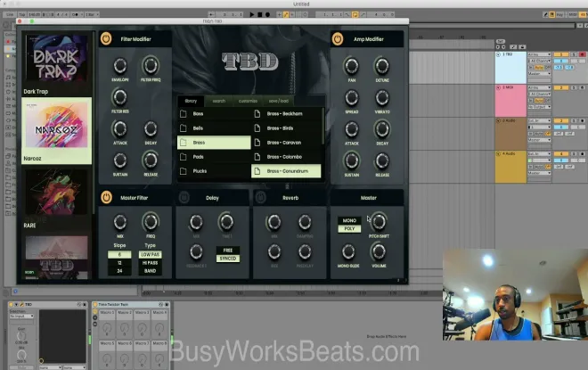Click the Pan knob in Amp Modifier
The width and height of the screenshot is (588, 370).
[351, 66]
